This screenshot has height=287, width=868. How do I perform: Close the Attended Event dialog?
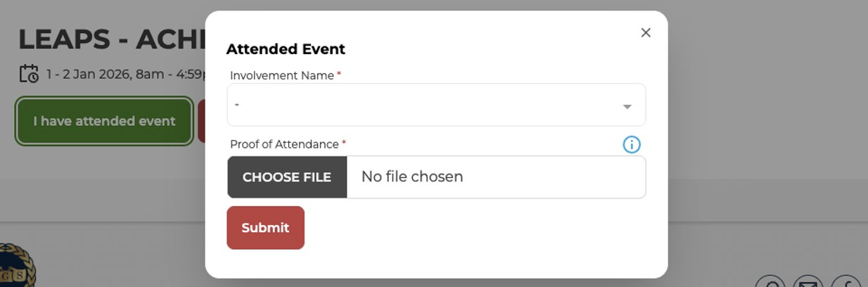[646, 33]
